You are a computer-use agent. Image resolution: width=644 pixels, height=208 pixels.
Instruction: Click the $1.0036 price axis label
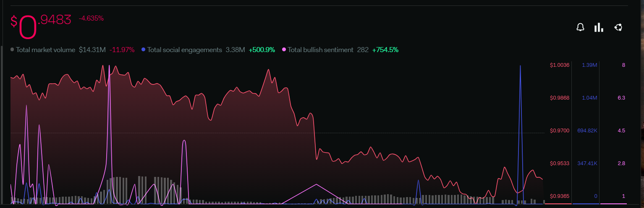click(x=560, y=65)
